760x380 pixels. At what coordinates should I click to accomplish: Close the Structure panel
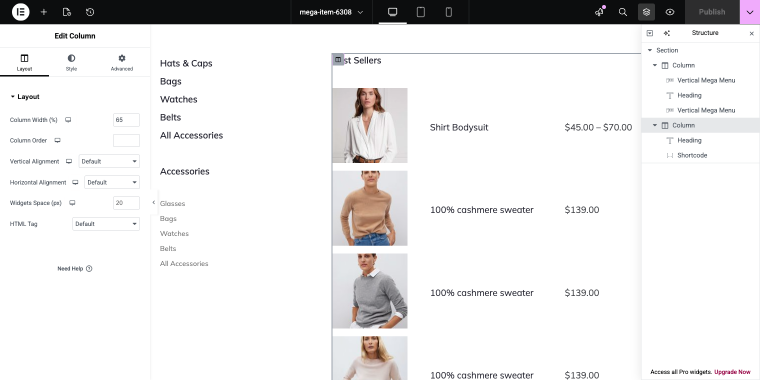pyautogui.click(x=752, y=33)
